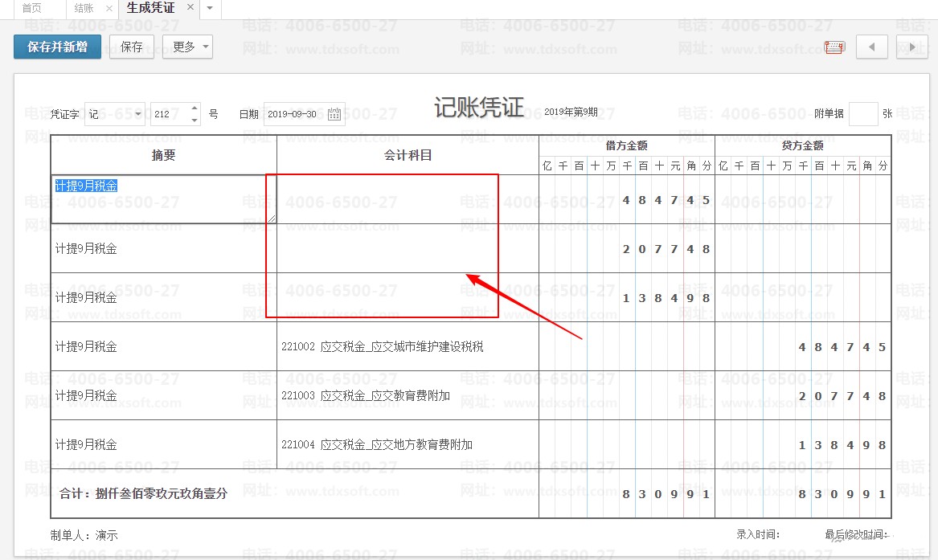Close the 结账 tab
The width and height of the screenshot is (938, 560).
pyautogui.click(x=109, y=8)
